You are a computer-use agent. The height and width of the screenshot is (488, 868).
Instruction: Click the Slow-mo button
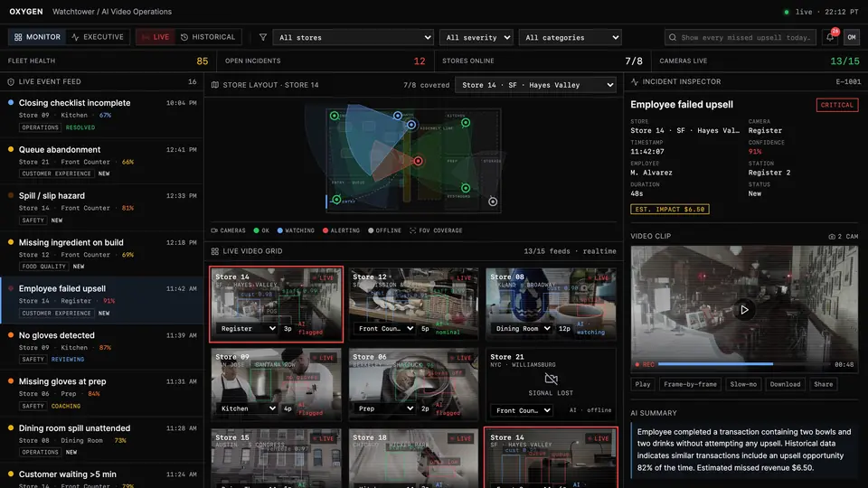coord(743,385)
